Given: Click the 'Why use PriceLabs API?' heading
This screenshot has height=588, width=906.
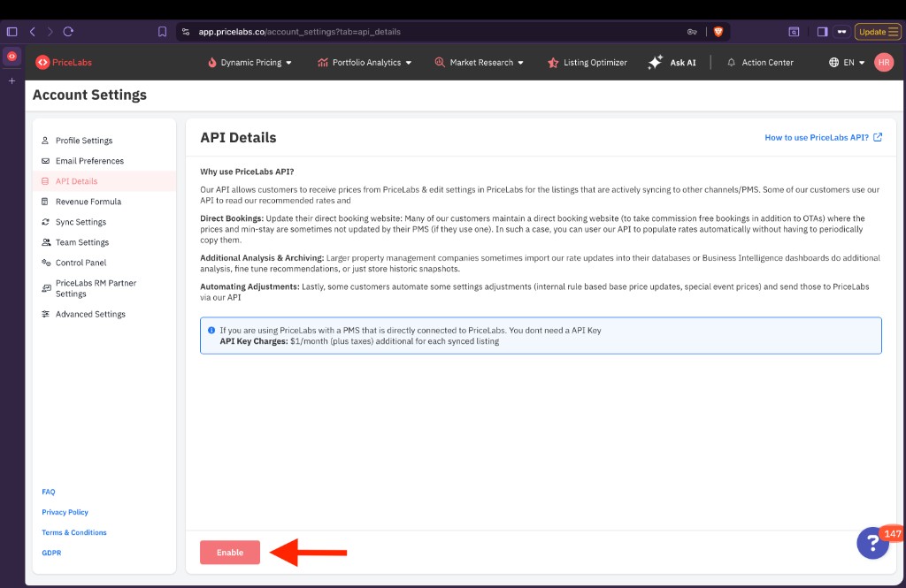Looking at the screenshot, I should coord(247,172).
